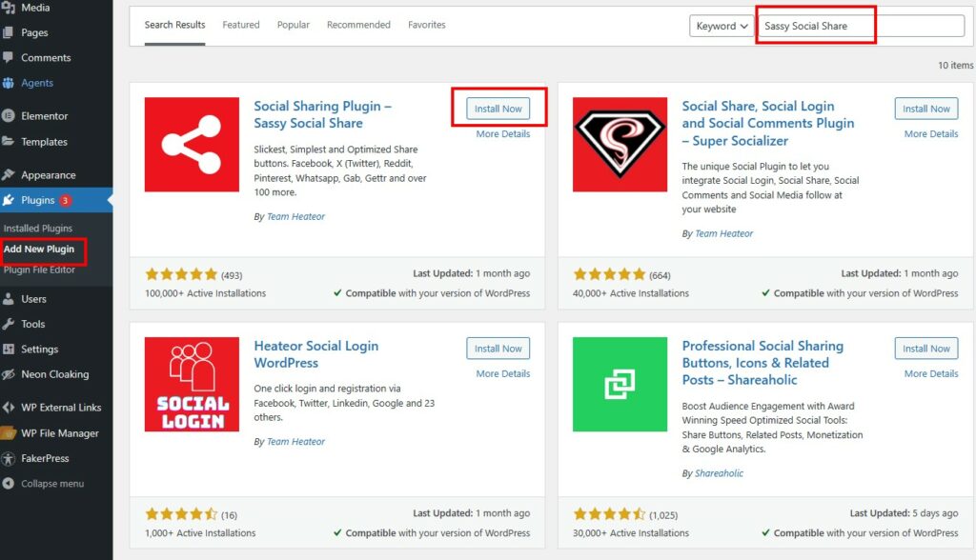Click the plugin search input field
Image resolution: width=976 pixels, height=560 pixels.
coord(862,26)
